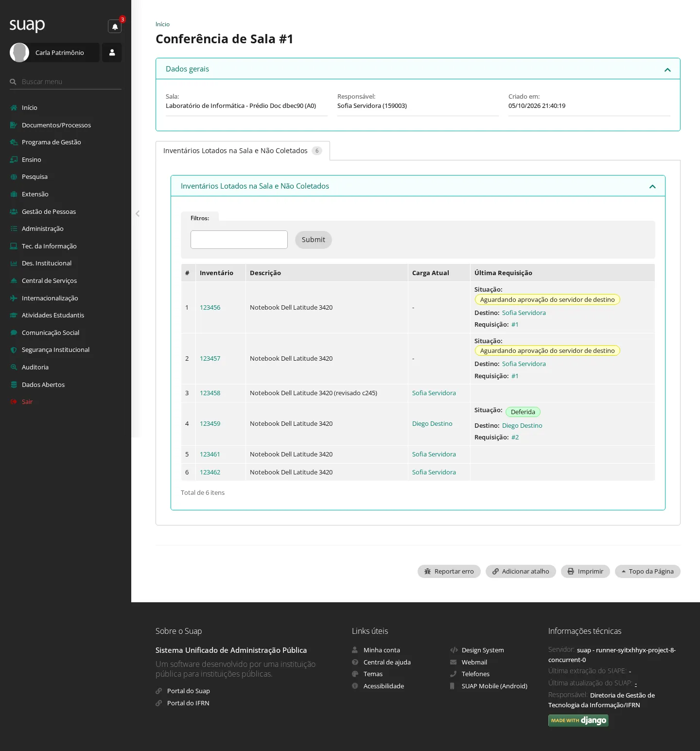
Task: Click the Adicionar atalho button
Action: coord(521,571)
